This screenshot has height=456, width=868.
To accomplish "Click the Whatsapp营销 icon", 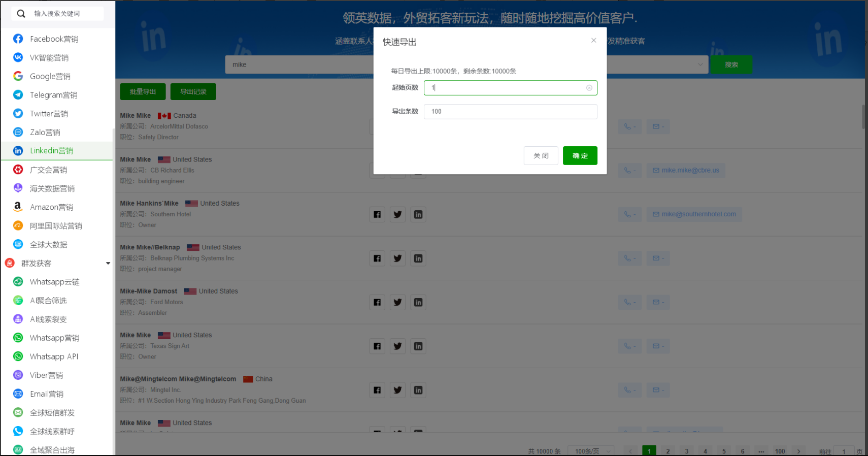I will [x=18, y=338].
